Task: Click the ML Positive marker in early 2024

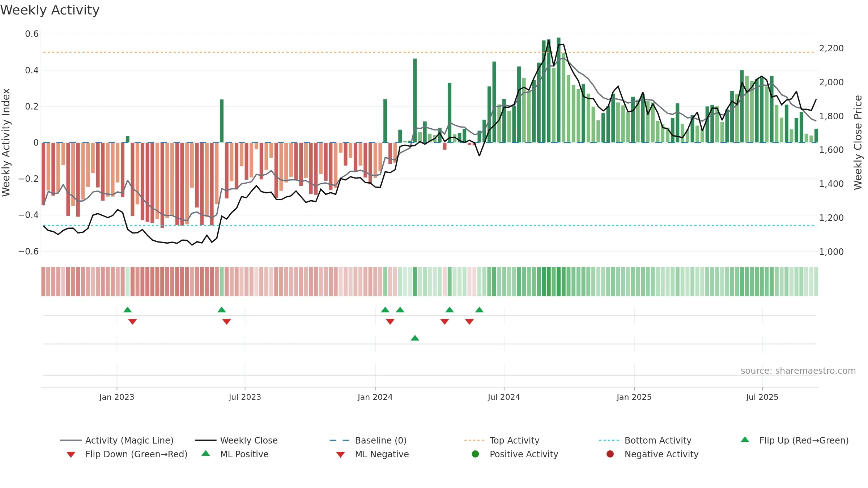Action: [x=415, y=338]
